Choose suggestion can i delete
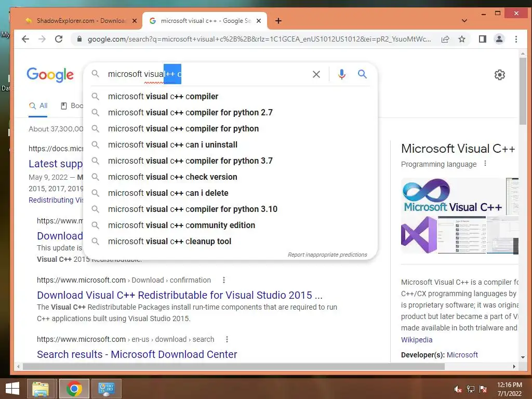Screen dimensions: 532x399 pyautogui.click(x=230, y=193)
